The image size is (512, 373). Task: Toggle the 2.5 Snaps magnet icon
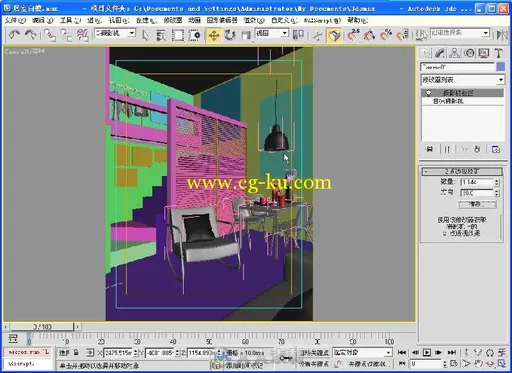click(x=353, y=35)
